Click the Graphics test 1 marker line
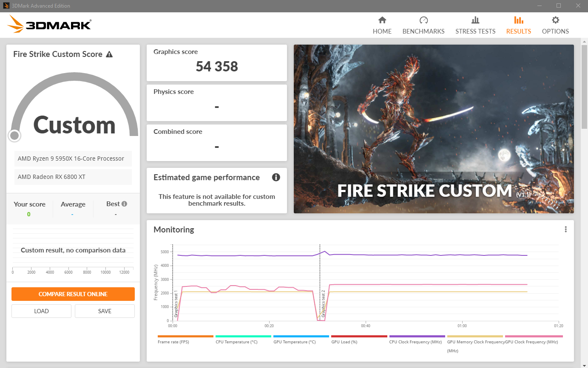Screen dimensions: 588x368 coord(173,283)
